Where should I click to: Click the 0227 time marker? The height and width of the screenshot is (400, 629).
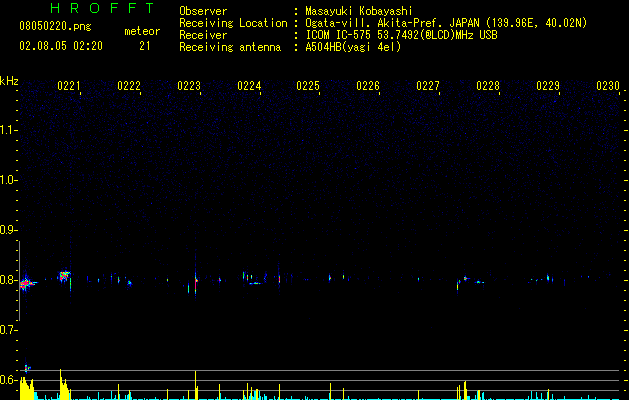428,86
